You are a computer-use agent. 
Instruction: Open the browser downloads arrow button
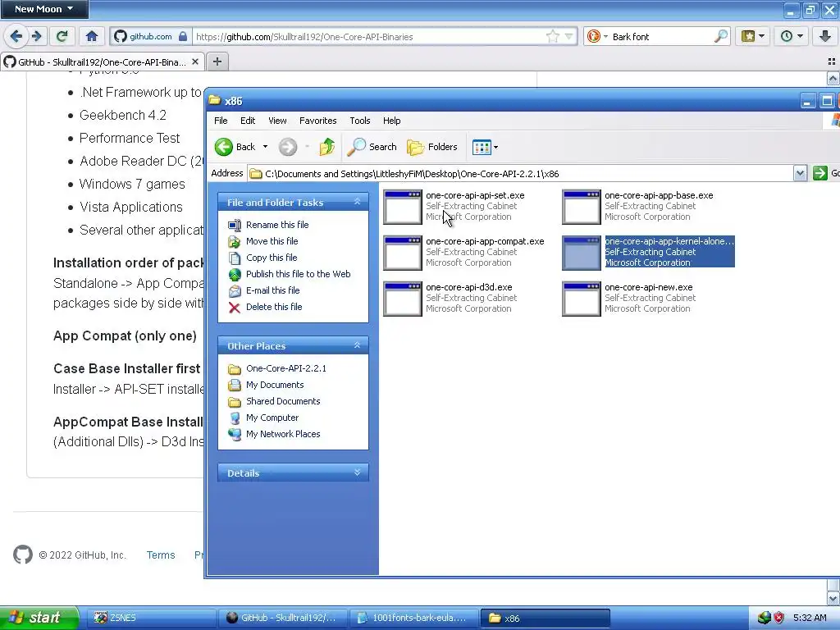click(825, 36)
